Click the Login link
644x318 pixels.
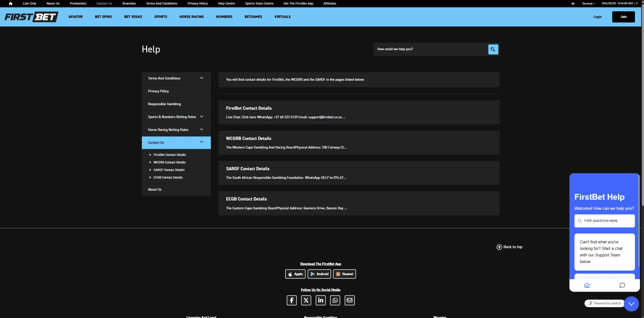coord(597,17)
